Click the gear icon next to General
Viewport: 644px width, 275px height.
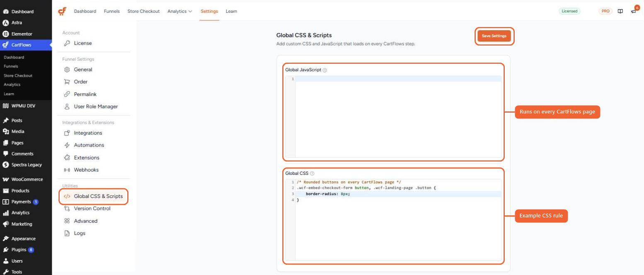(67, 70)
